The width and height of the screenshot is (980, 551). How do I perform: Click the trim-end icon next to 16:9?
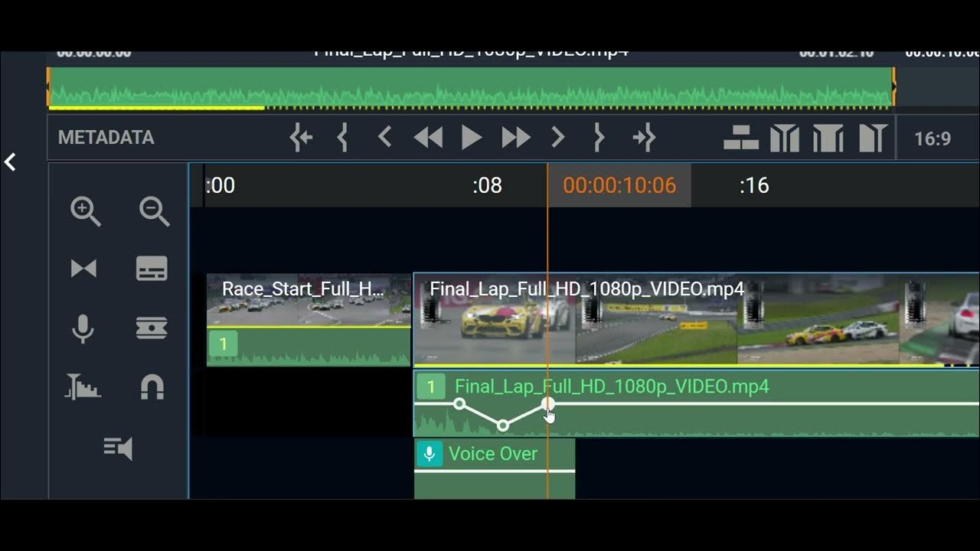[873, 139]
